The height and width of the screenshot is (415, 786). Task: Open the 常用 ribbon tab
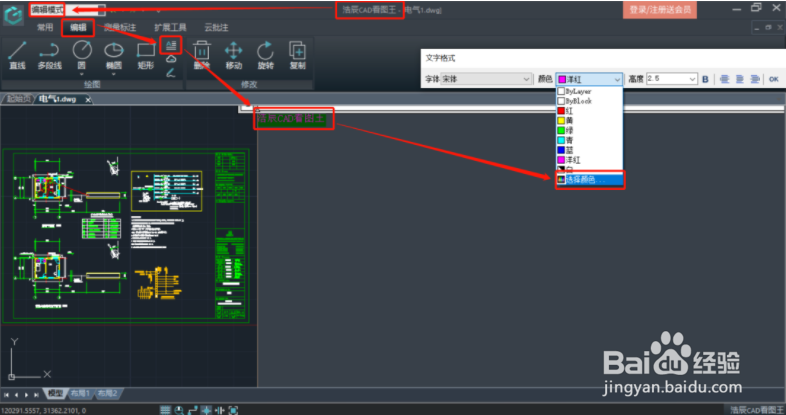(45, 28)
